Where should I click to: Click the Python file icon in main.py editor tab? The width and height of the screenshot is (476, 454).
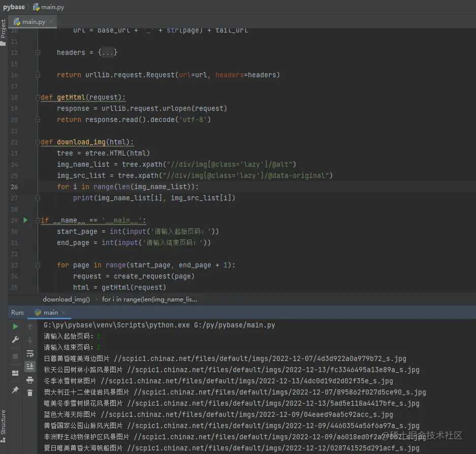17,22
